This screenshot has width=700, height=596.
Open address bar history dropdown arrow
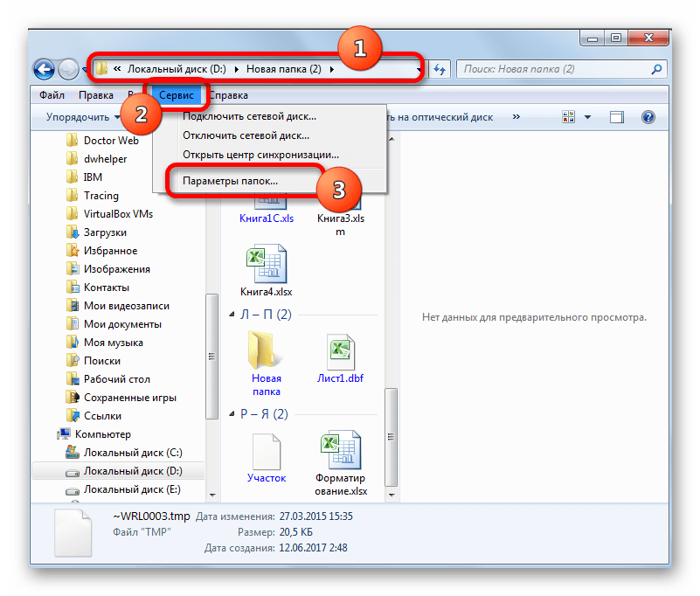[419, 70]
